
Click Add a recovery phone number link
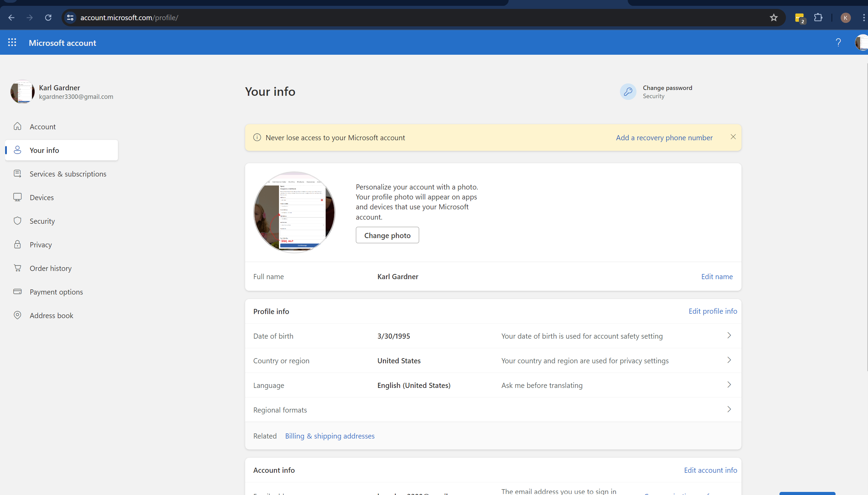coord(664,138)
